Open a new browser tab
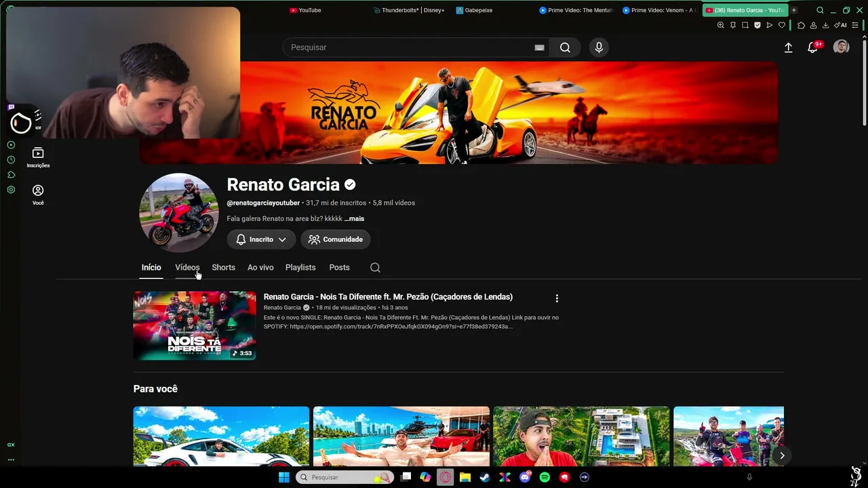This screenshot has height=488, width=868. (793, 10)
